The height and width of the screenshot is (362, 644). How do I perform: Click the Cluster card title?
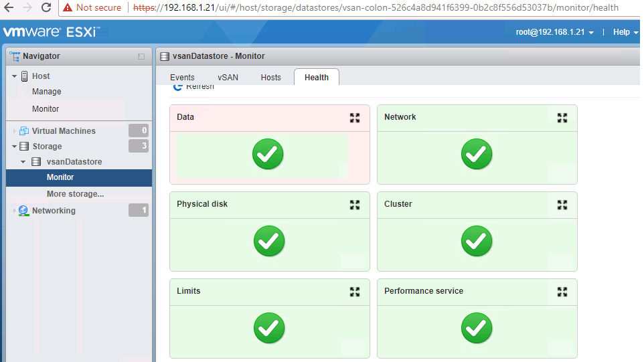(398, 204)
